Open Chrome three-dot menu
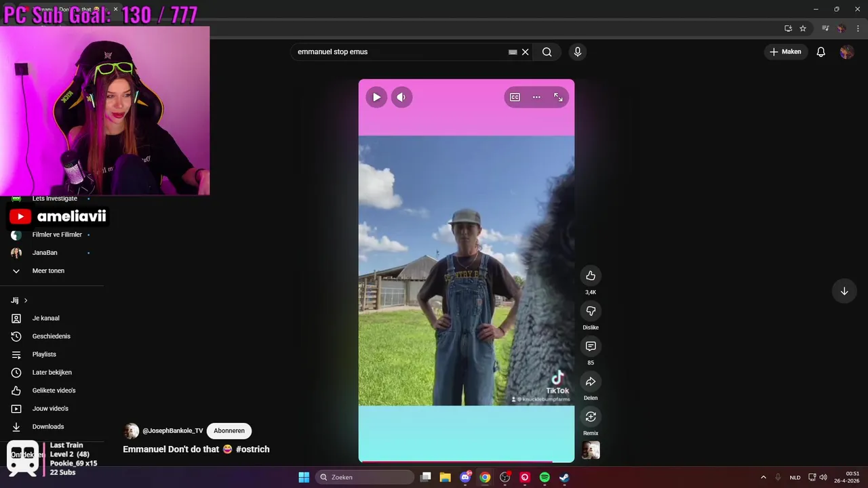Viewport: 868px width, 488px height. 858,28
